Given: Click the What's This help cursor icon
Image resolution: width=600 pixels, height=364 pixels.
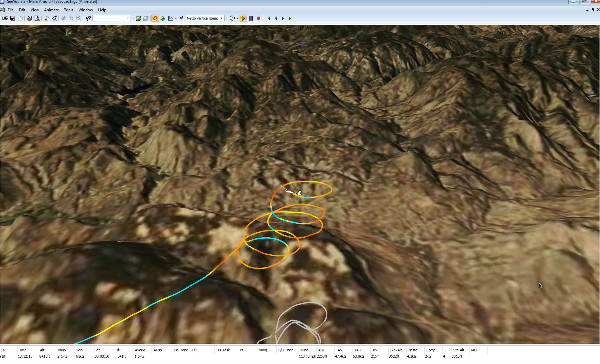Looking at the screenshot, I should click(x=88, y=18).
